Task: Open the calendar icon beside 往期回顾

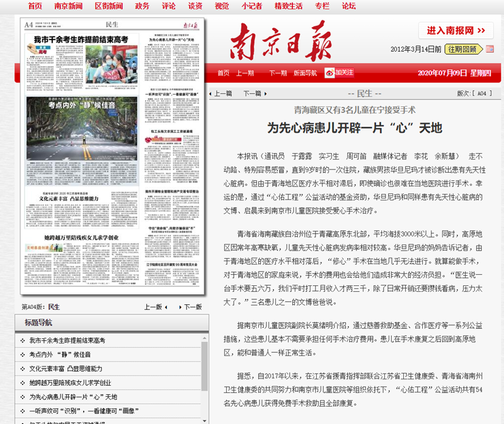Action: click(490, 49)
